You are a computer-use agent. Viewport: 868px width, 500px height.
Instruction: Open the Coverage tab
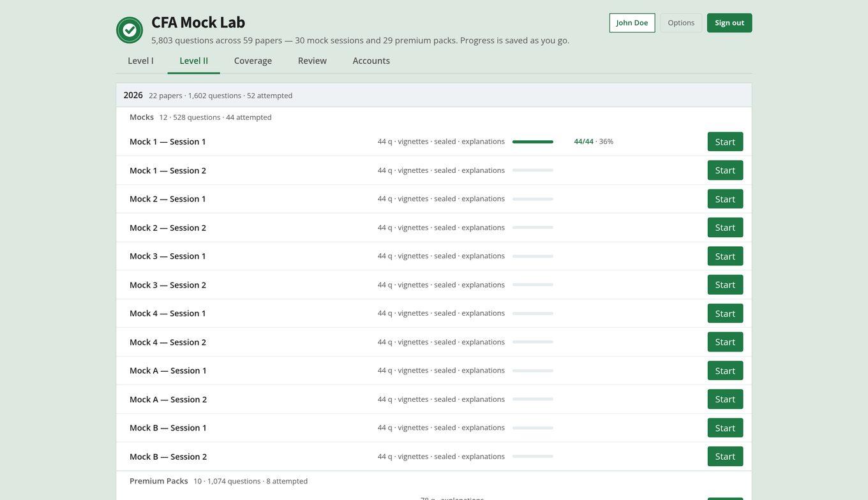tap(253, 61)
